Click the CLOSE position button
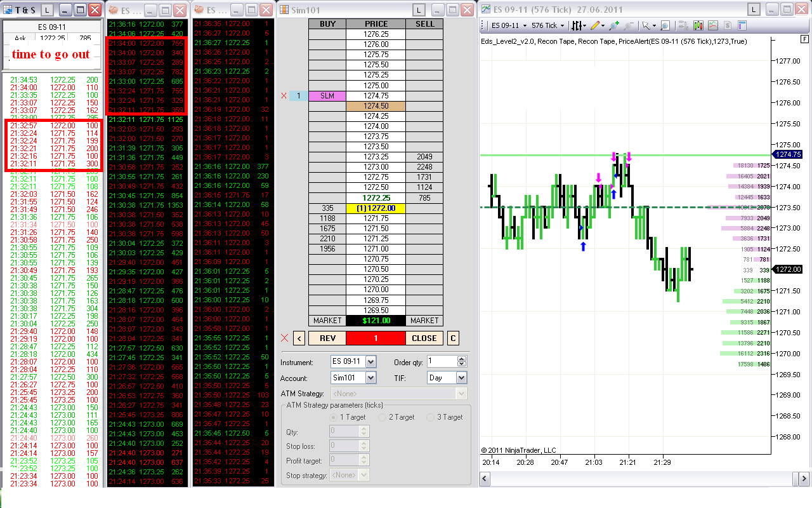 [424, 338]
